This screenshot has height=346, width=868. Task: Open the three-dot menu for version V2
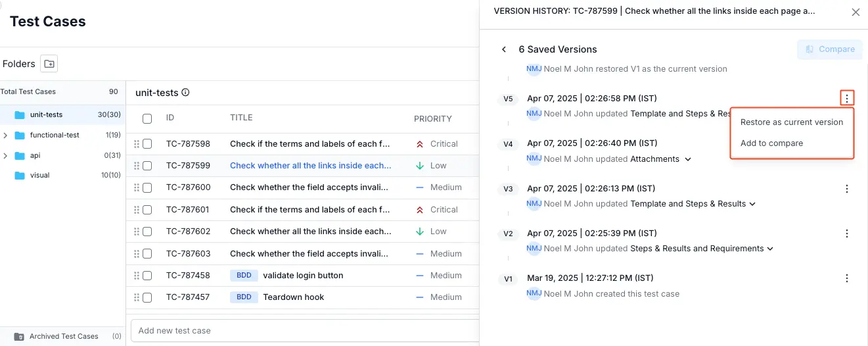click(x=847, y=234)
